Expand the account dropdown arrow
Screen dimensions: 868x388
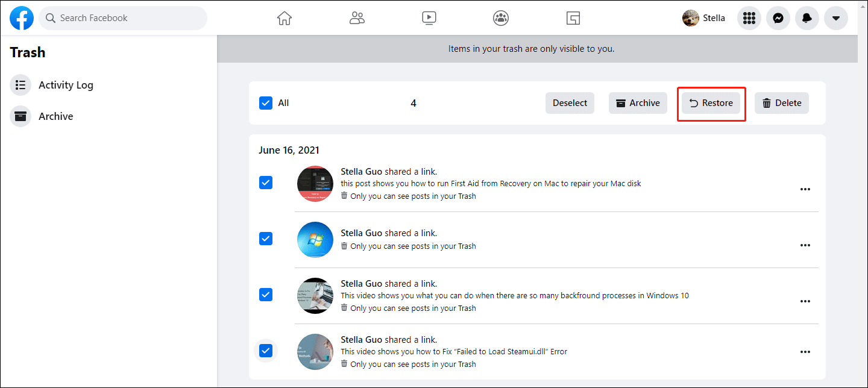tap(836, 18)
